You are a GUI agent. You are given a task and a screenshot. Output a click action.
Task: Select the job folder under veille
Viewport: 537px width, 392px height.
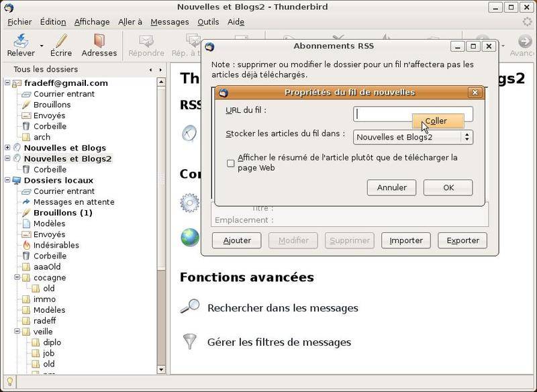[48, 353]
